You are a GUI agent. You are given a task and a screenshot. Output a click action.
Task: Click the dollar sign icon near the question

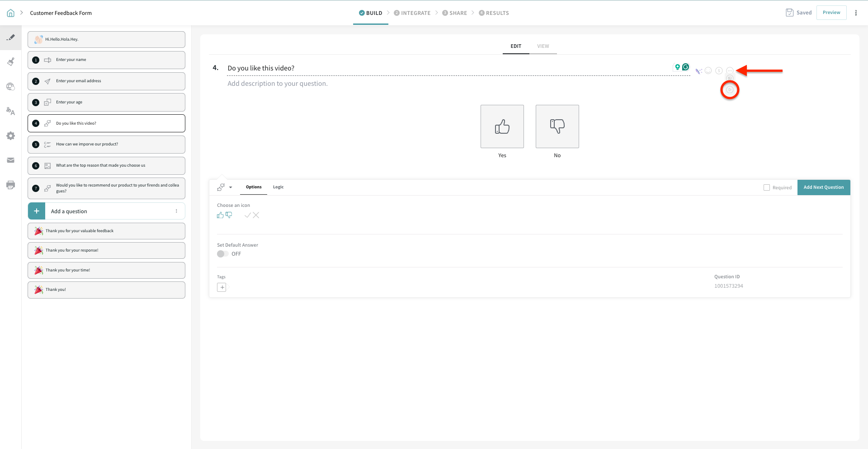tap(719, 70)
